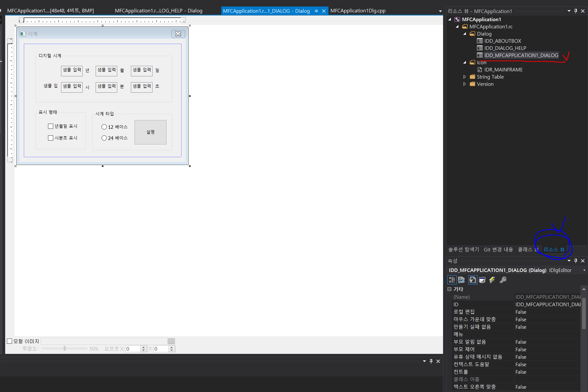
Task: Select the 월 sample edit box
Action: tap(106, 71)
